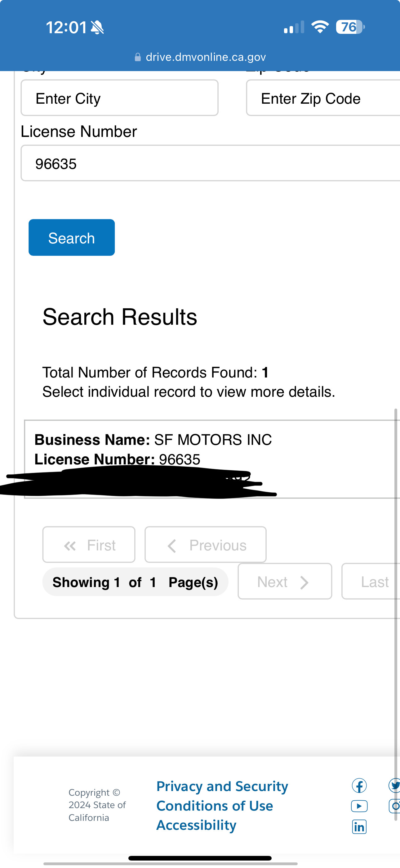400x868 pixels.
Task: Tap the battery indicator showing 76
Action: click(350, 27)
